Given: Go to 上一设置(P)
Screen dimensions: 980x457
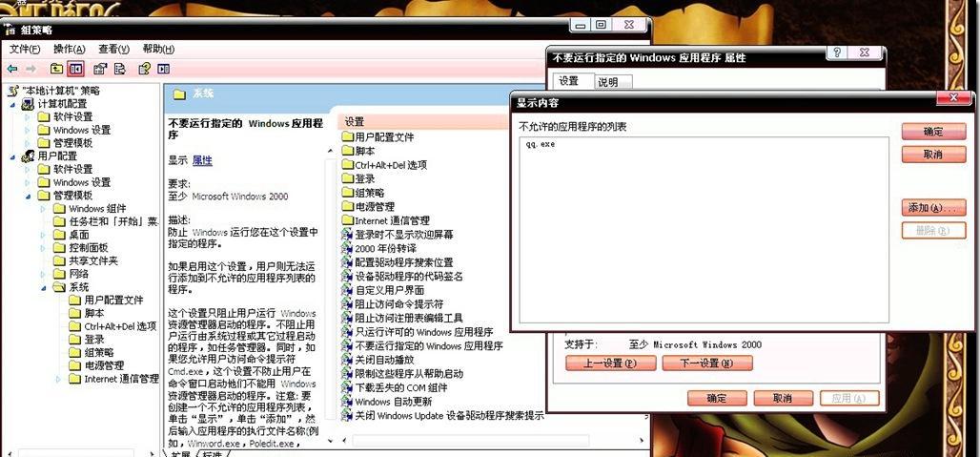Looking at the screenshot, I should (x=610, y=364).
